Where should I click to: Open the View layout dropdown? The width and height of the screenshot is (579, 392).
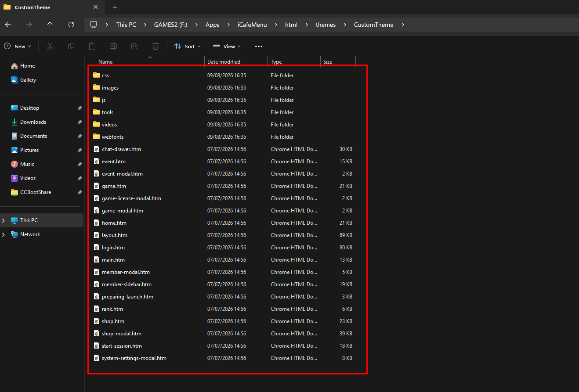click(227, 46)
